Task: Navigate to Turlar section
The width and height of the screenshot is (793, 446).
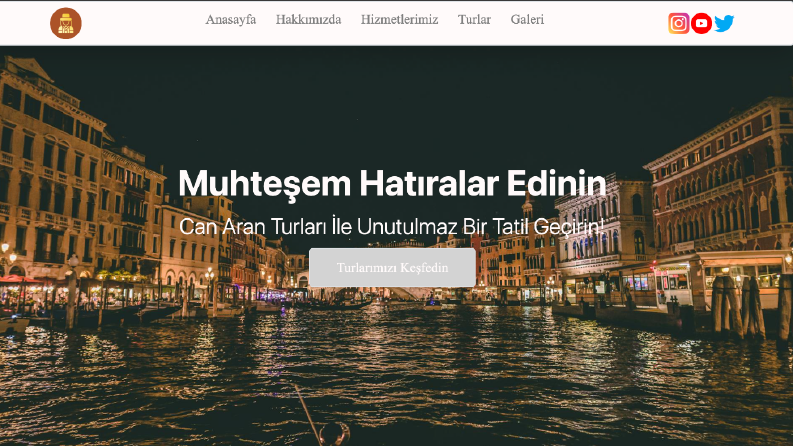Action: (474, 20)
